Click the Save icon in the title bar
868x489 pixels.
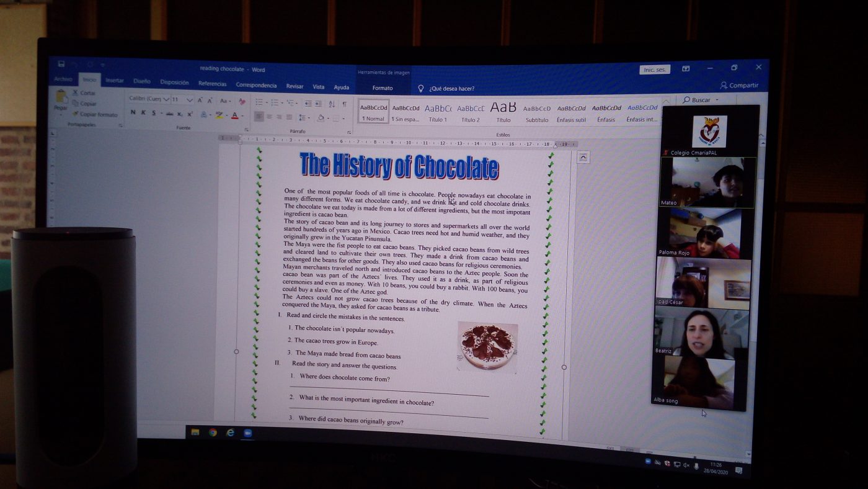pyautogui.click(x=61, y=64)
